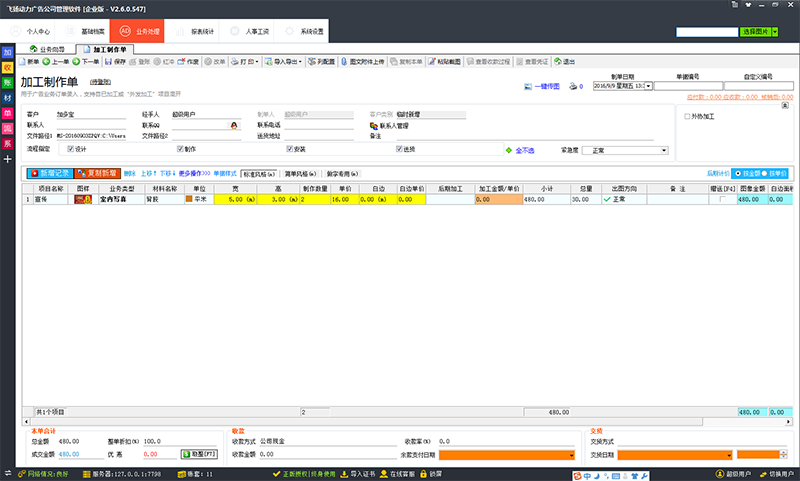Toggle the 安装 process checkbox
Screen dimensions: 800x481
pos(290,149)
